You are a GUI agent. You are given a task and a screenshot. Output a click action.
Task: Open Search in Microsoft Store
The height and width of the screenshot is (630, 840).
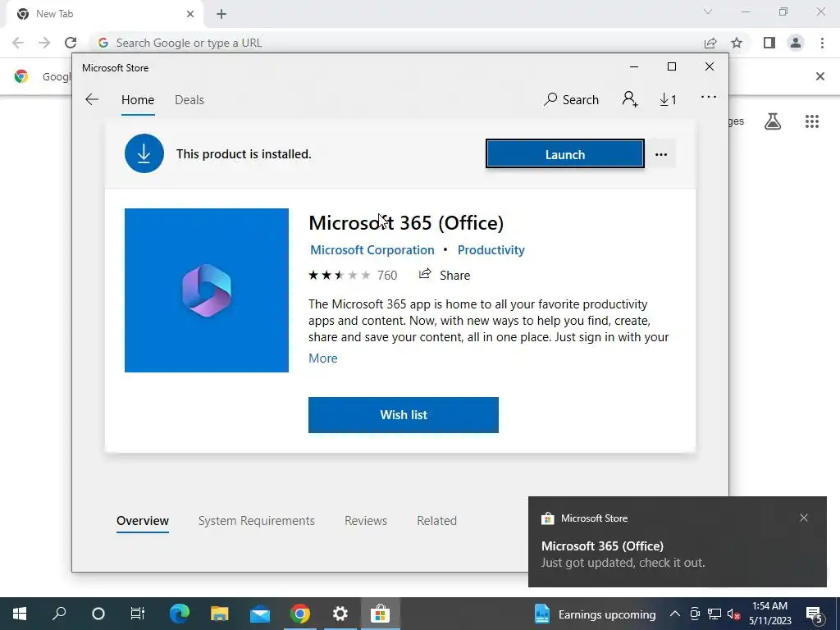point(571,99)
